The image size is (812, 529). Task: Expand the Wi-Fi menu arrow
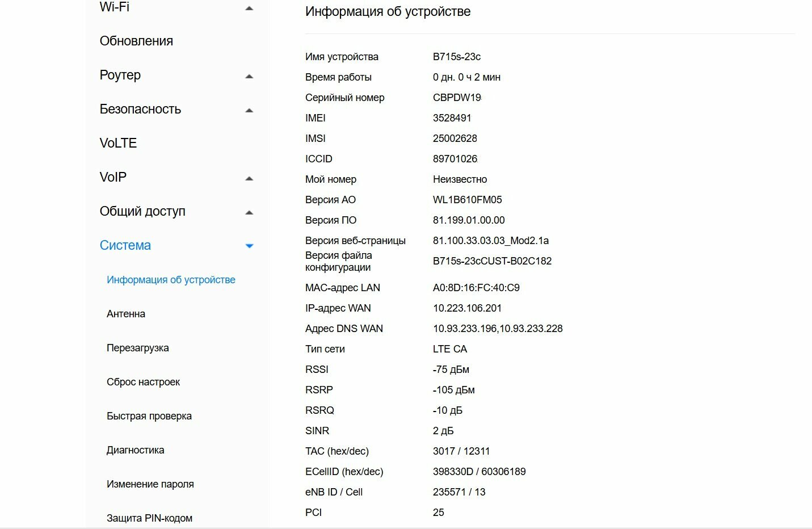click(249, 9)
